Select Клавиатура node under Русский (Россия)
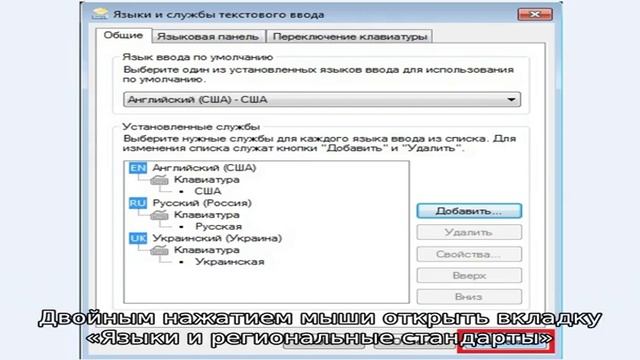640x360 pixels. (x=207, y=215)
